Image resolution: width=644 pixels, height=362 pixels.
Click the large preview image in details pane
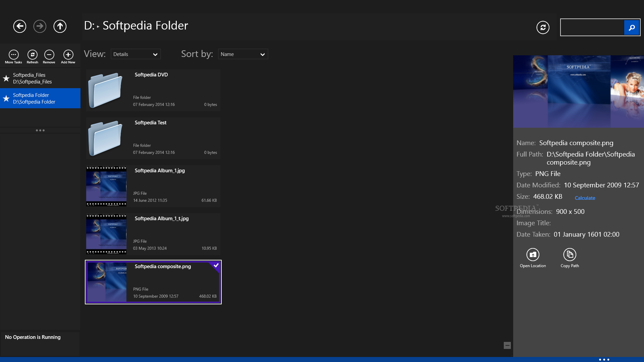[579, 92]
